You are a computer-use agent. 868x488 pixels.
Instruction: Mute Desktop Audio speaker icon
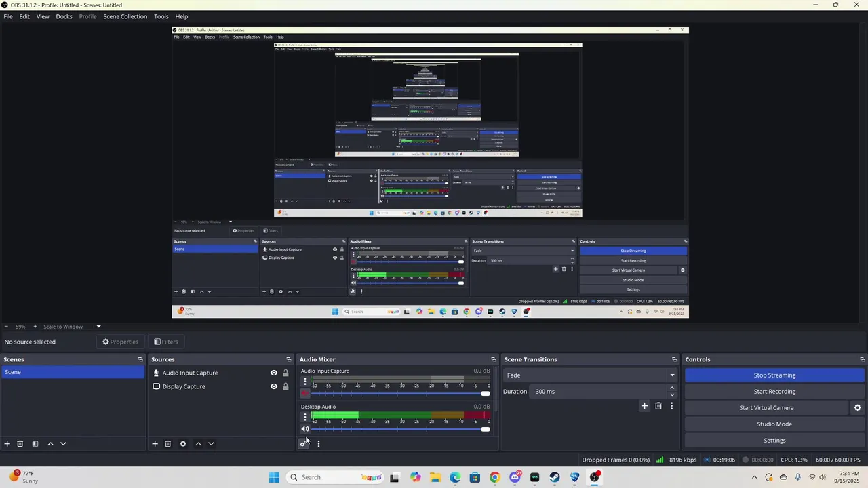pos(305,429)
